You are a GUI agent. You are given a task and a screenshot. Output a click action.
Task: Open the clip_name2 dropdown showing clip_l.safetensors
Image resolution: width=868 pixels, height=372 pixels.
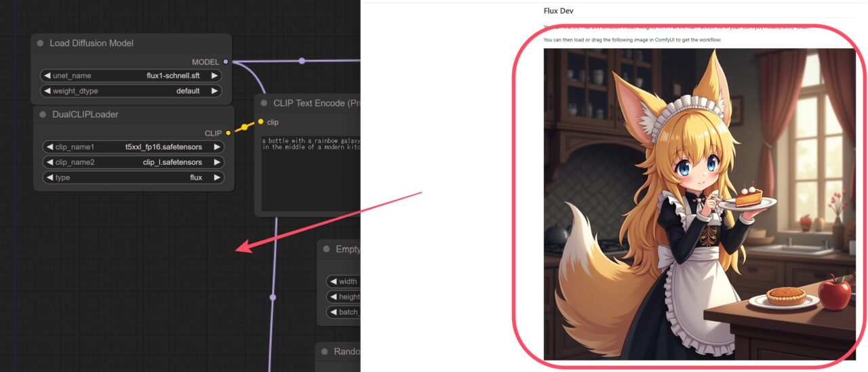point(134,162)
